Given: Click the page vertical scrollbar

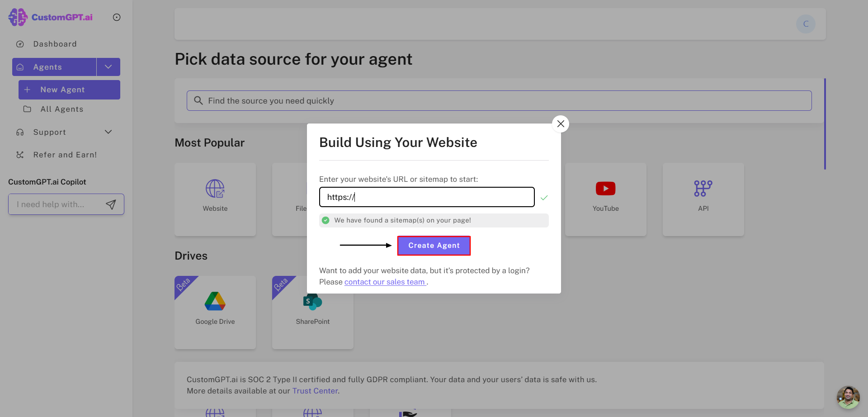Looking at the screenshot, I should (825, 124).
